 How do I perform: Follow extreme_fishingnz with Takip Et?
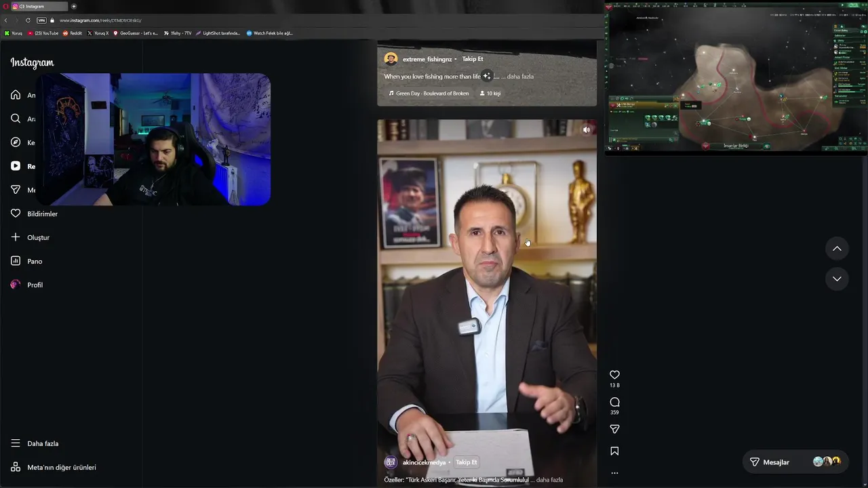(x=473, y=59)
